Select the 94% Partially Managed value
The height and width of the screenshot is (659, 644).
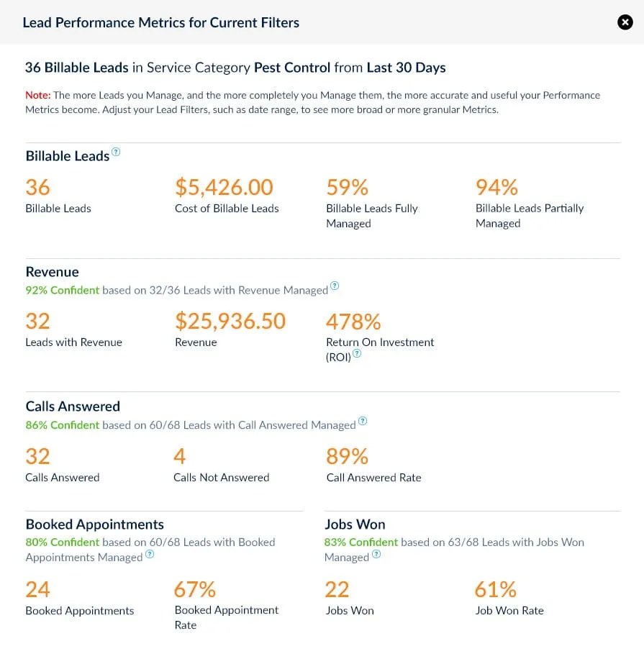click(x=496, y=188)
